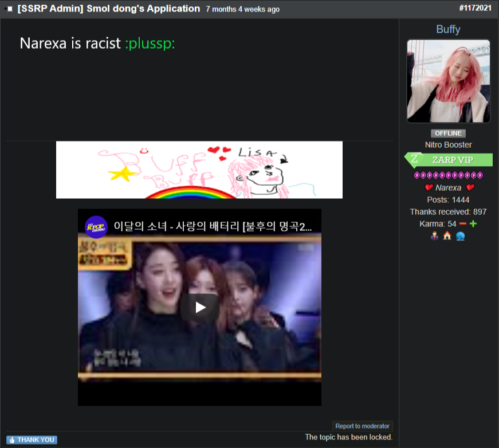499x448 pixels.
Task: Click the ":plussp:" green text
Action: [150, 44]
